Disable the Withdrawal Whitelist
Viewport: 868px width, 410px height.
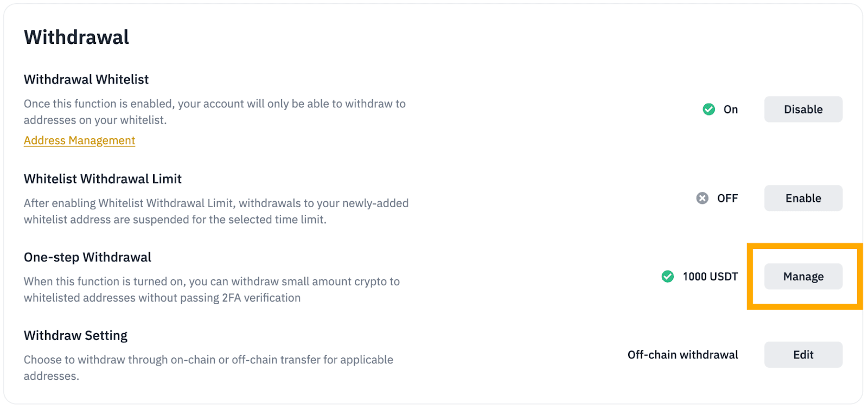pyautogui.click(x=803, y=110)
